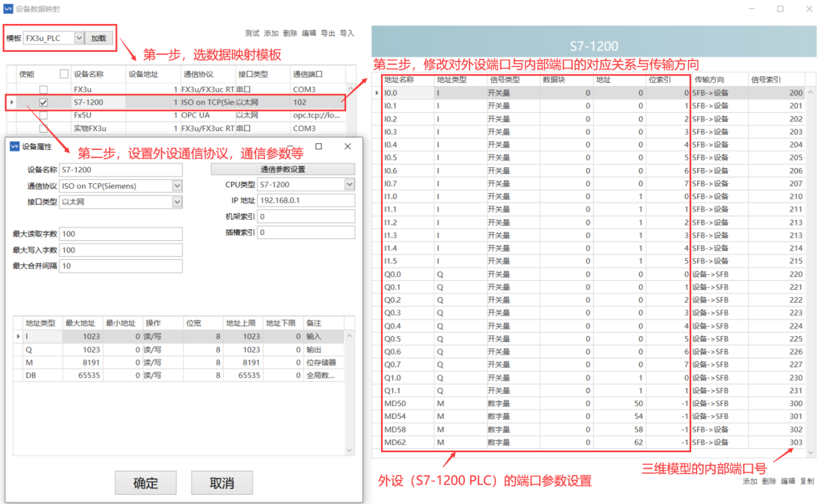Click the 最大写入字数 input field

pos(121,250)
